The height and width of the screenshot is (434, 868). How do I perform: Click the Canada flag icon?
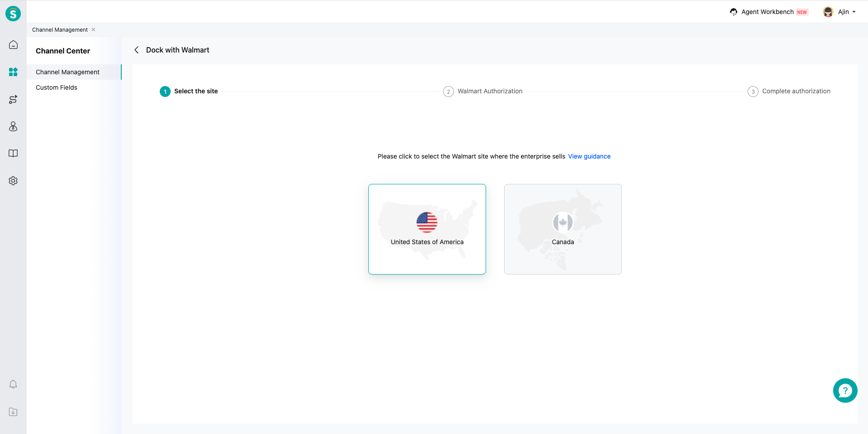[563, 222]
